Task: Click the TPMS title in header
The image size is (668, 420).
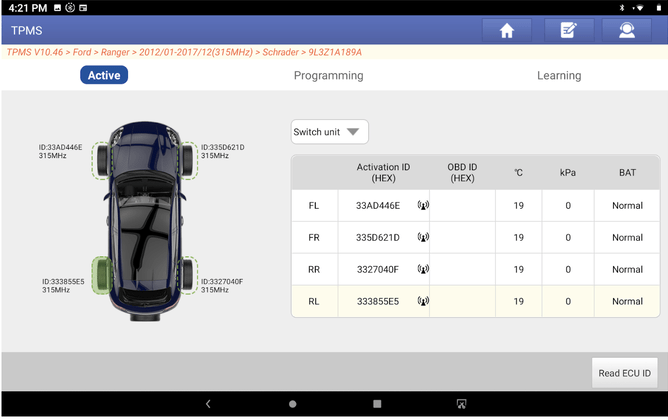Action: 26,31
